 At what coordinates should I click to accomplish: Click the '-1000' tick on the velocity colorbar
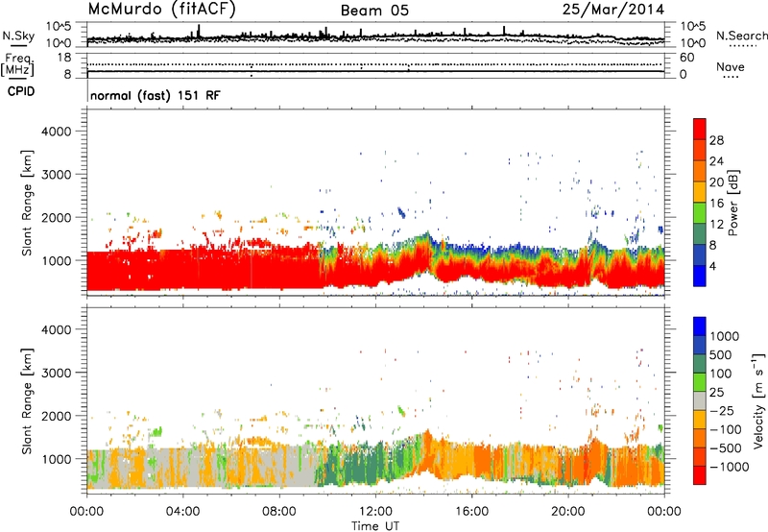coord(729,467)
